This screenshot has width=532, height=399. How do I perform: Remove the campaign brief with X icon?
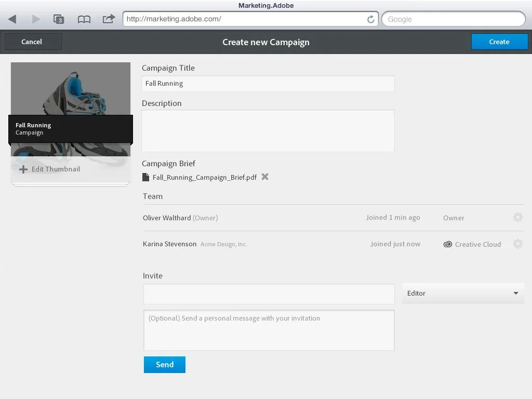coord(265,177)
